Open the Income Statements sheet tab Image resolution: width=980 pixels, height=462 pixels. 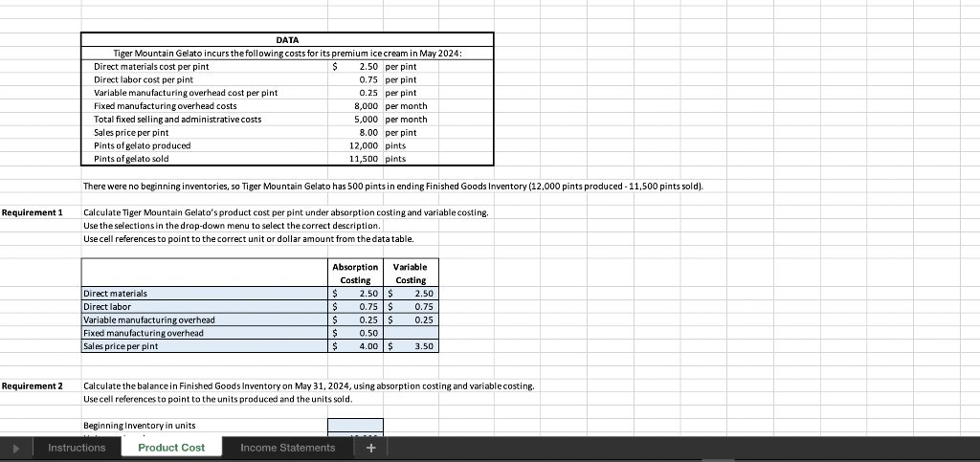(x=287, y=448)
